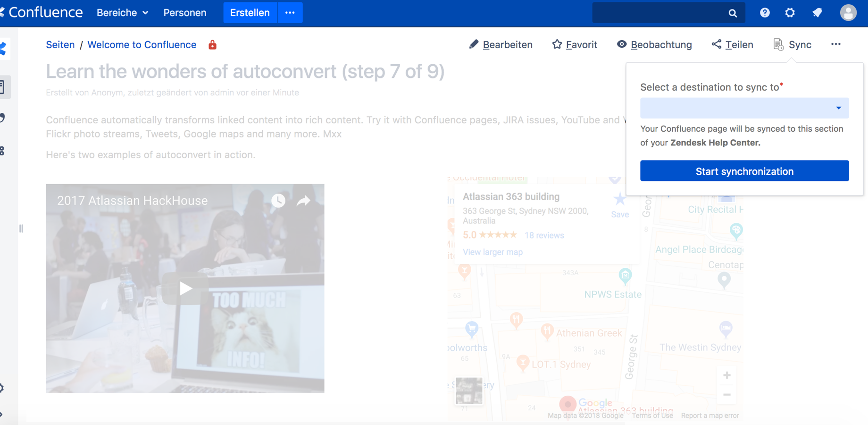Click the search magnifier icon
This screenshot has width=868, height=425.
pyautogui.click(x=733, y=13)
